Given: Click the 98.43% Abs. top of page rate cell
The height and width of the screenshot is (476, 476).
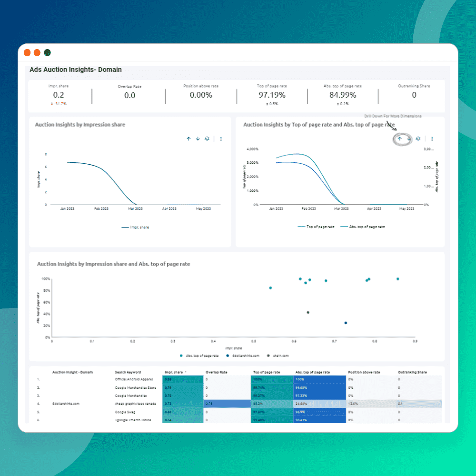Looking at the screenshot, I should coord(320,420).
